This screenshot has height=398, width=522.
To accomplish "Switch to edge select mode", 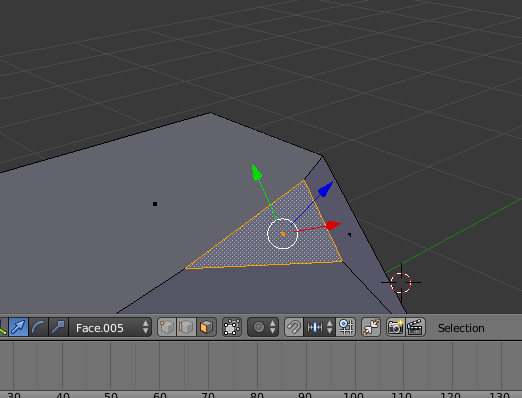I will (186, 327).
